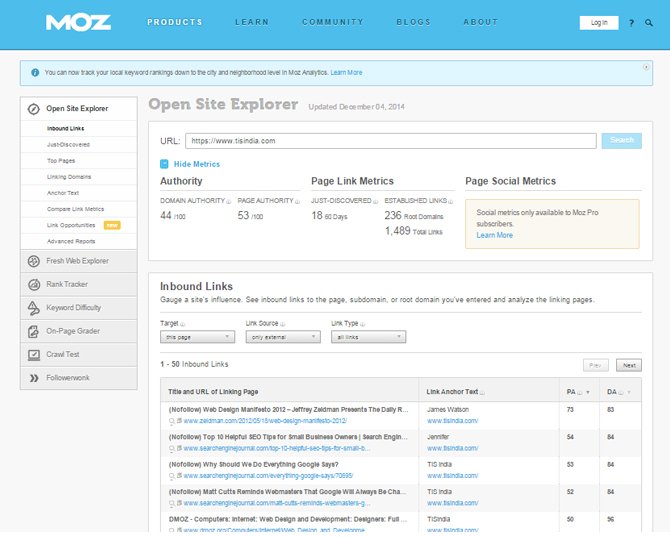Click magnifier icon in the Top 10 Helpful SEO Tips row

pyautogui.click(x=172, y=449)
